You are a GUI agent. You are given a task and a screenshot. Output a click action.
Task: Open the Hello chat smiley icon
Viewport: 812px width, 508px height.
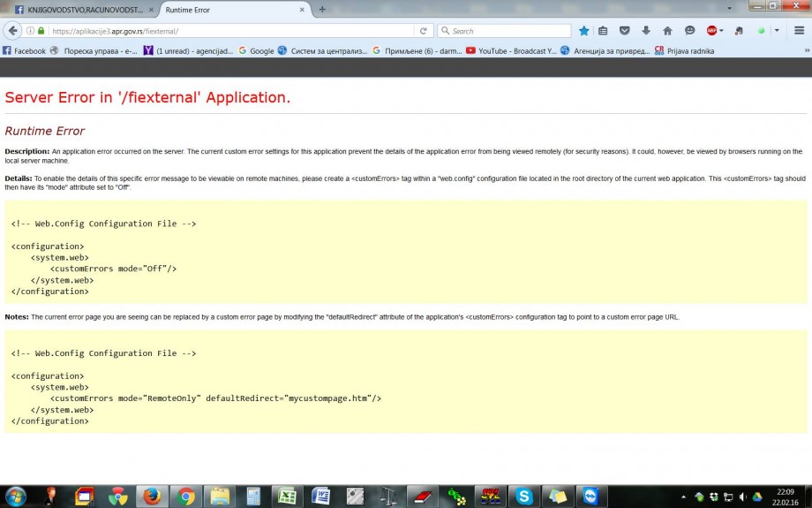pos(689,31)
